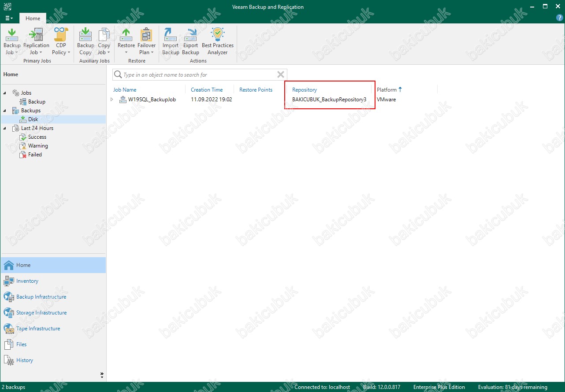Click the Inventory navigation icon
565x392 pixels.
pyautogui.click(x=9, y=281)
